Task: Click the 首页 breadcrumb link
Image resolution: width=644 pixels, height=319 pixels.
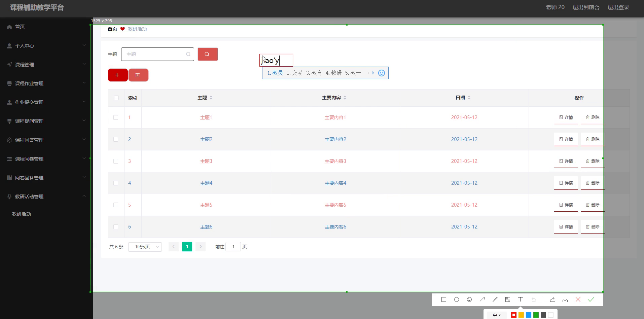Action: point(112,29)
